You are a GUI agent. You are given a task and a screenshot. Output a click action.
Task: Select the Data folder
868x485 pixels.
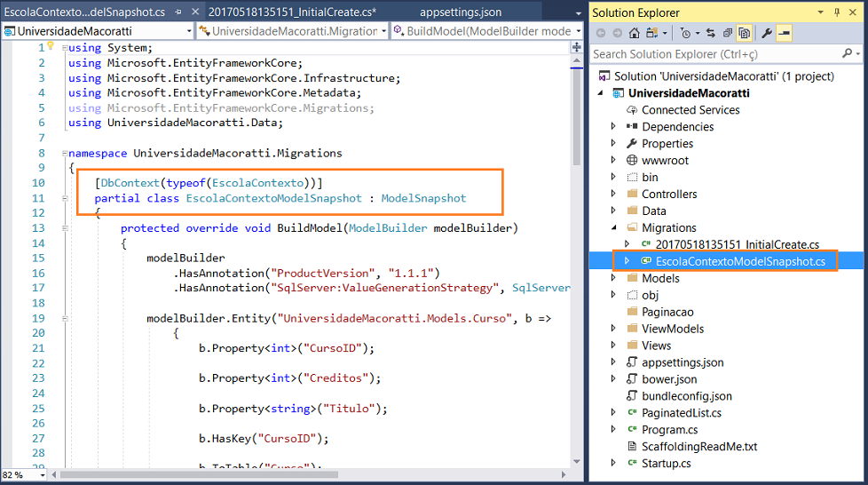tap(654, 211)
